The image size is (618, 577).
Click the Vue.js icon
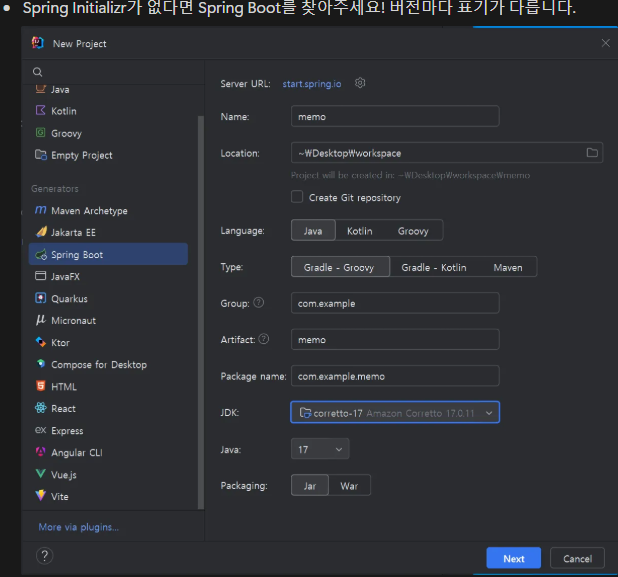[x=41, y=473]
